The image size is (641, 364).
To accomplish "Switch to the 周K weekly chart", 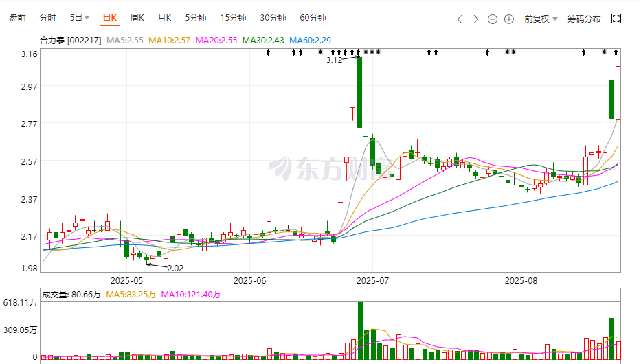I will [x=137, y=18].
